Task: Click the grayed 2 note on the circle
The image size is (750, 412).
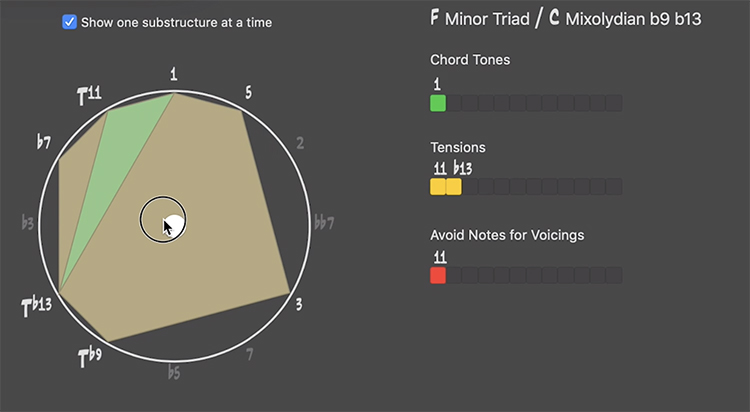Action: click(x=300, y=143)
